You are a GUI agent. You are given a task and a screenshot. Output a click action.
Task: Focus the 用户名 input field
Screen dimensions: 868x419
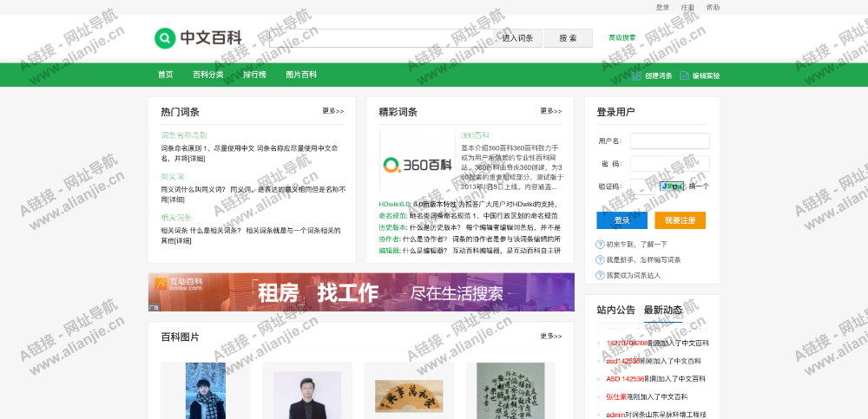point(670,141)
